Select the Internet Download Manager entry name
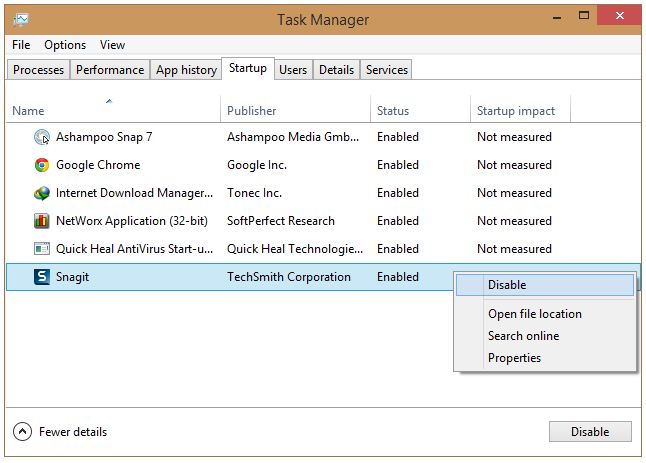 coord(134,193)
